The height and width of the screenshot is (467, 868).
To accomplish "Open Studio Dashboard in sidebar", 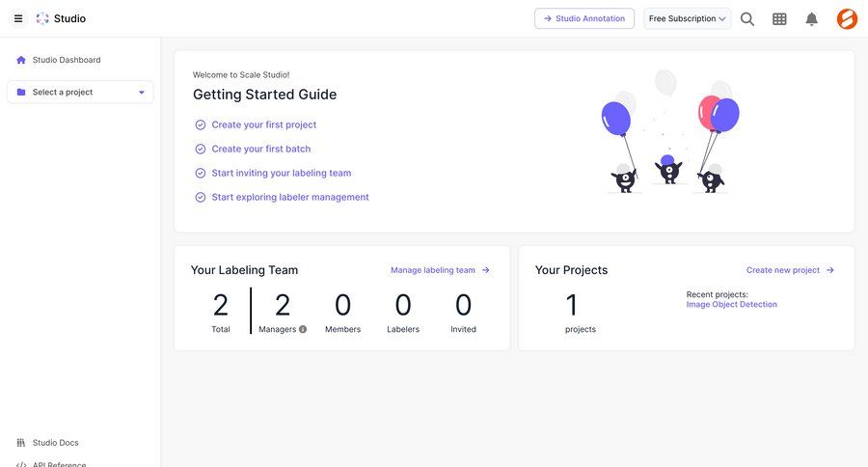I will 67,60.
